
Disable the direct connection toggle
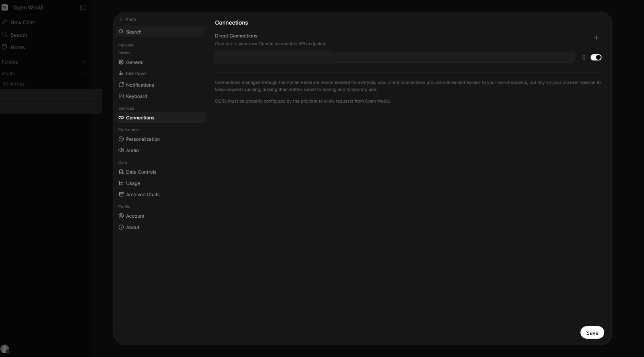[x=596, y=57]
